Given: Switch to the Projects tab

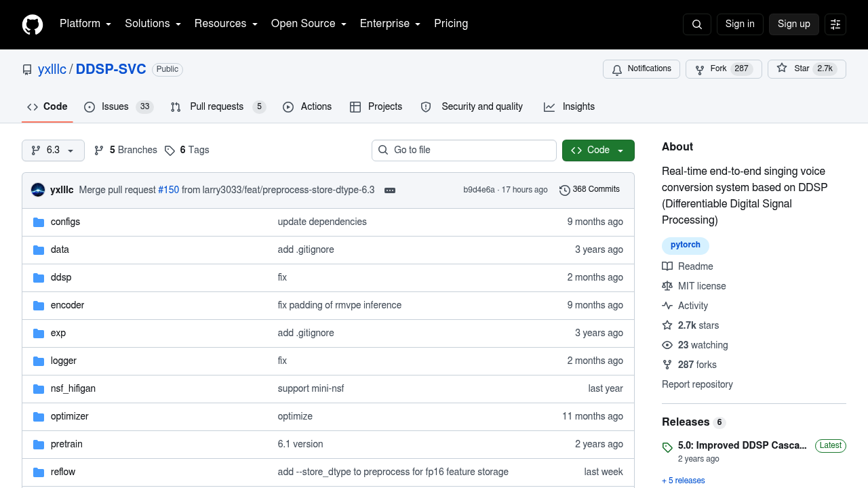Looking at the screenshot, I should point(376,107).
